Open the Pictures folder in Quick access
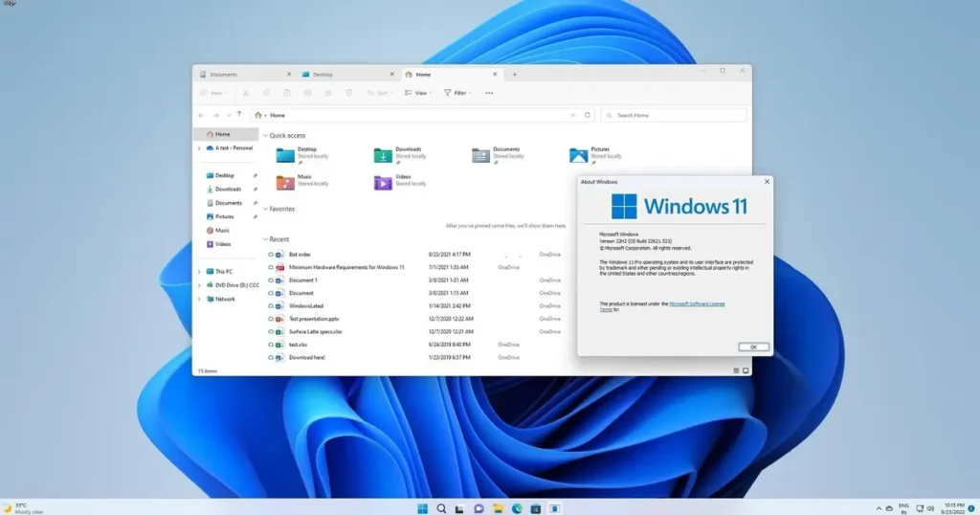Screen dimensions: 980x515 595,154
